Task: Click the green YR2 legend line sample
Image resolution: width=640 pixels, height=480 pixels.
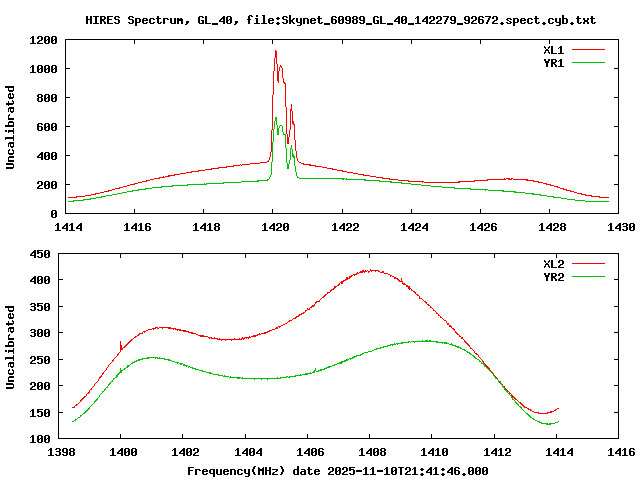Action: [589, 276]
